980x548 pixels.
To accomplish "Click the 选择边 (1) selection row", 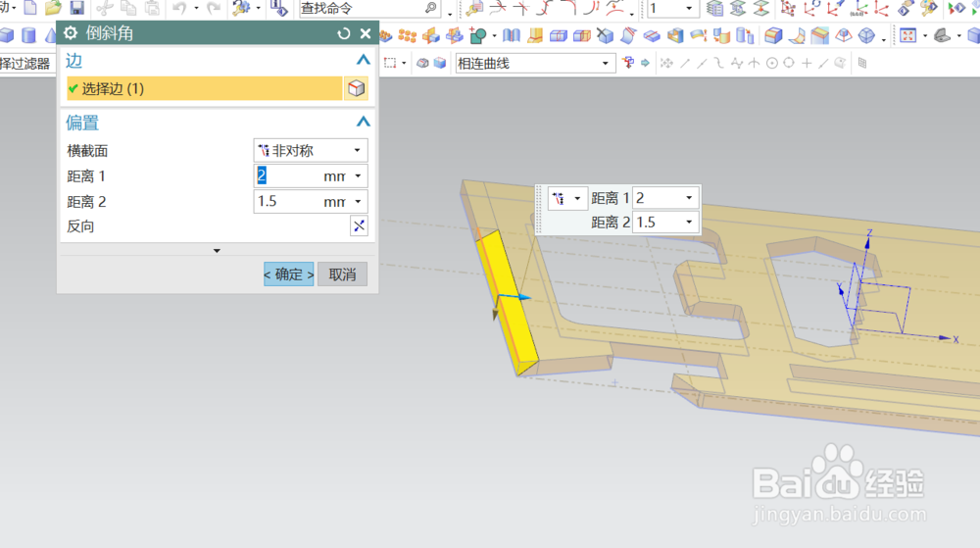I will pos(205,89).
